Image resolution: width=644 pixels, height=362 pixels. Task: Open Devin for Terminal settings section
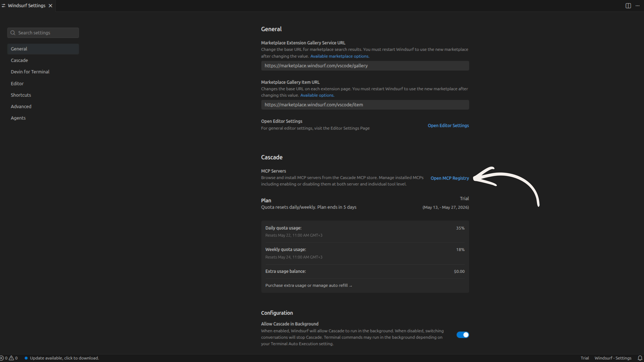click(x=43, y=72)
